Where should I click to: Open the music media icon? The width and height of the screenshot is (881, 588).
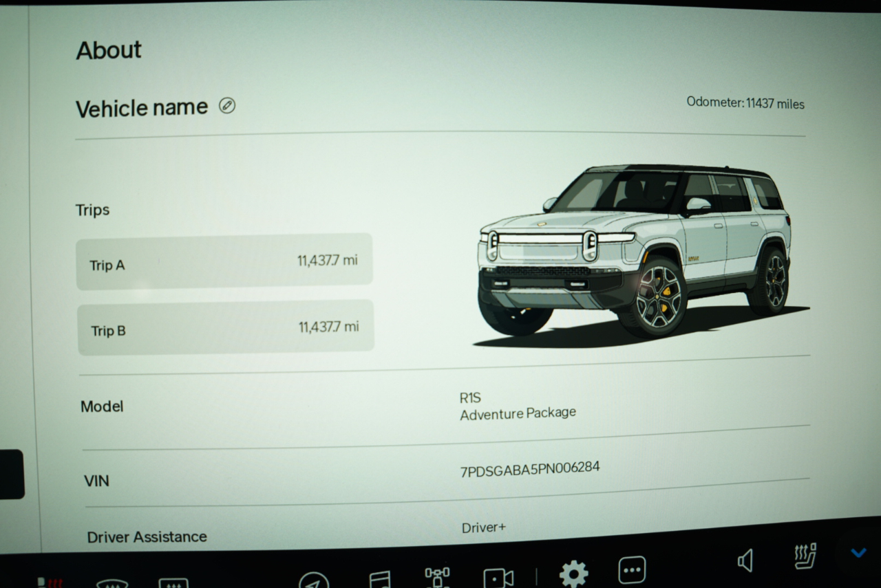click(379, 578)
